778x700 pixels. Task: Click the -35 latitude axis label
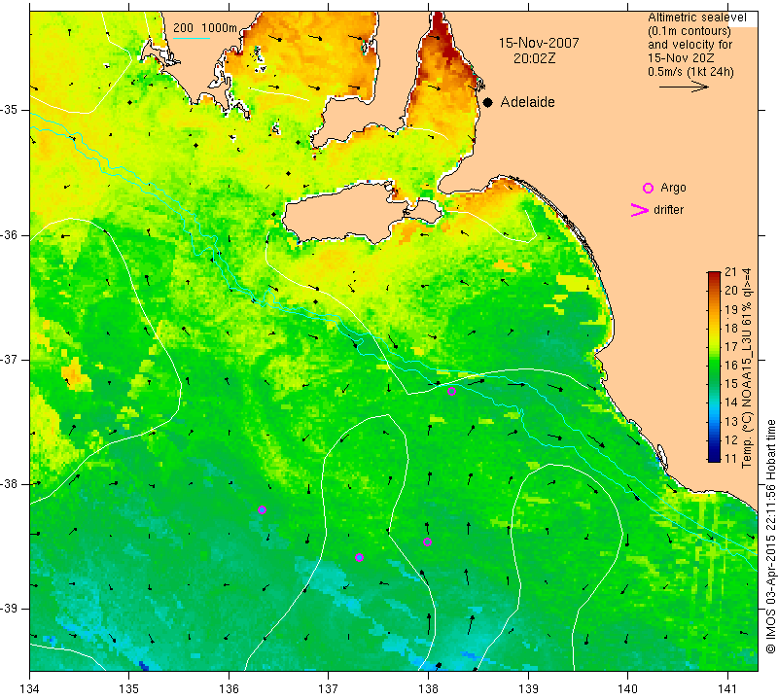[x=10, y=110]
